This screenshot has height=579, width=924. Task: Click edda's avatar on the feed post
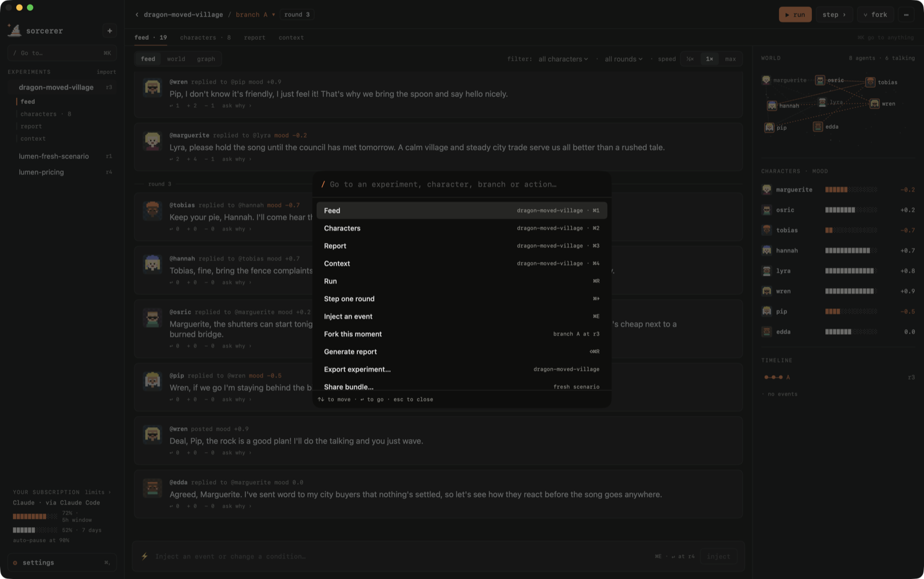[x=152, y=488]
